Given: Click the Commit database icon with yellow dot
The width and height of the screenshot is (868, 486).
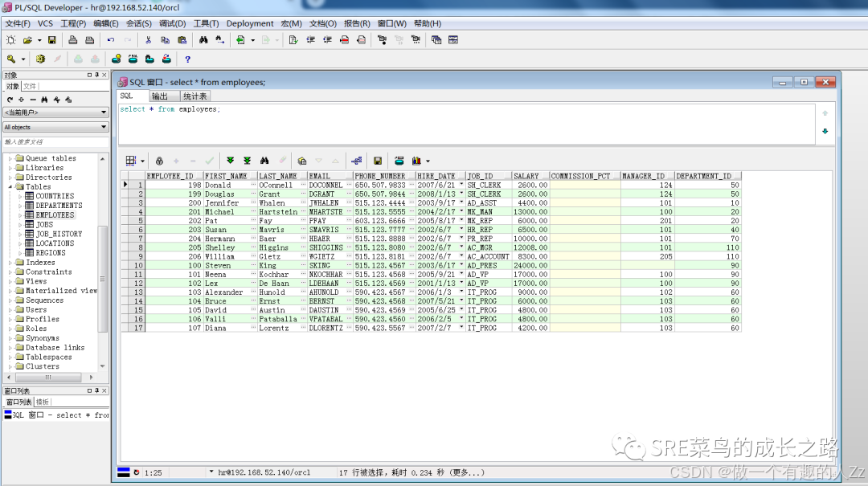Looking at the screenshot, I should click(117, 59).
